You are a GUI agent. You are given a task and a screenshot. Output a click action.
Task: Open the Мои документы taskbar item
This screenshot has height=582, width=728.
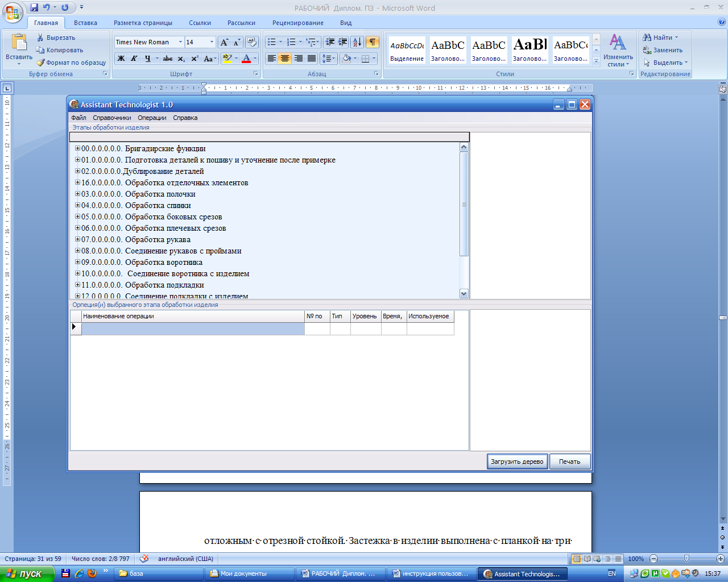point(249,573)
